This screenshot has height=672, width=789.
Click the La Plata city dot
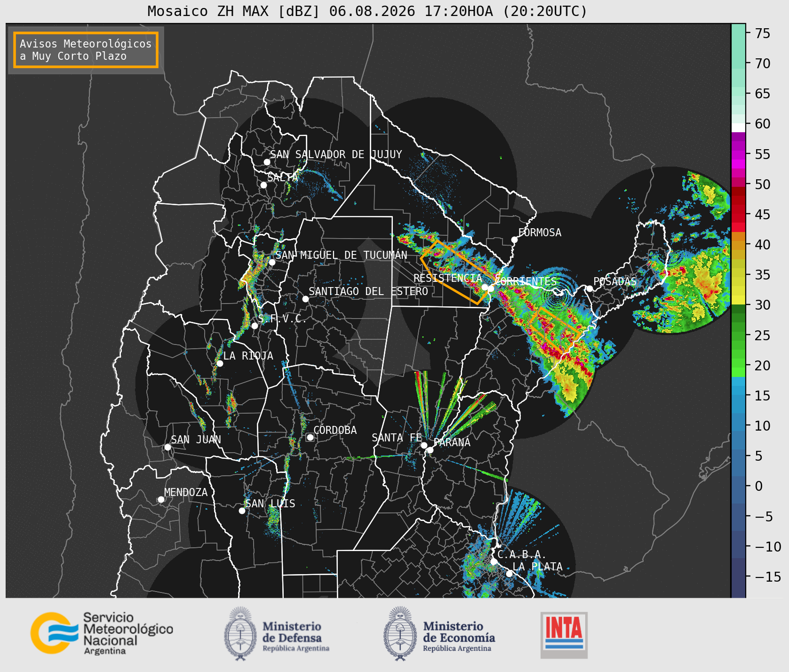pyautogui.click(x=509, y=573)
